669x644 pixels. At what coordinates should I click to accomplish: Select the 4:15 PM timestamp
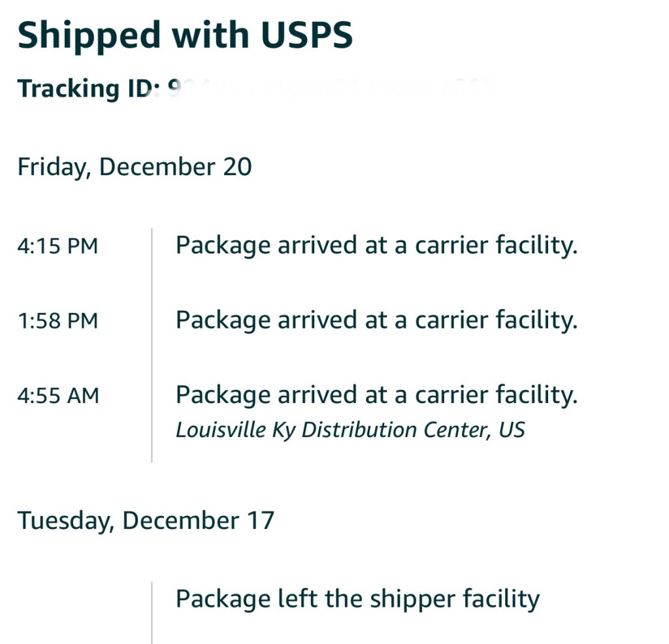coord(57,246)
